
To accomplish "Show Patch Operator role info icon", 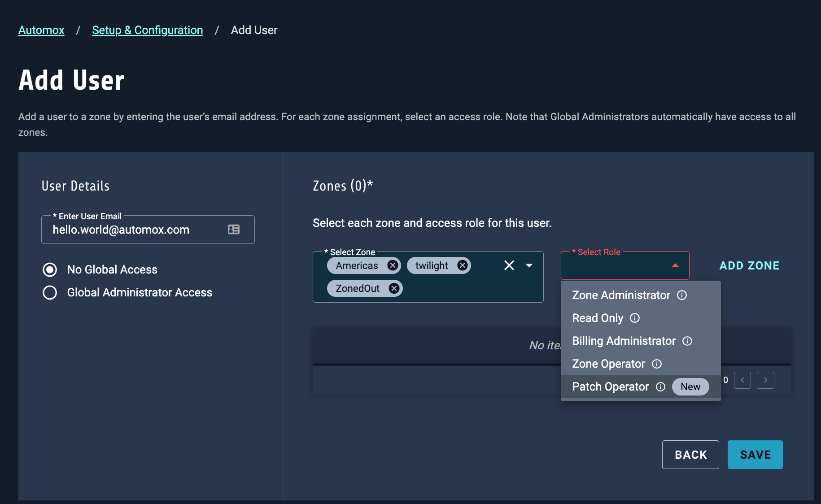I will [661, 387].
